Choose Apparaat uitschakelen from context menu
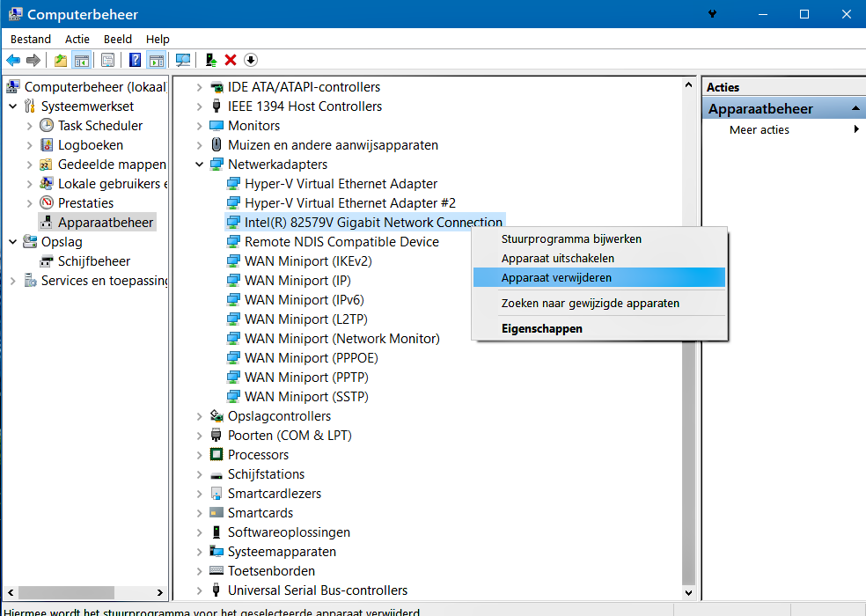Viewport: 866px width, 616px height. tap(599, 258)
